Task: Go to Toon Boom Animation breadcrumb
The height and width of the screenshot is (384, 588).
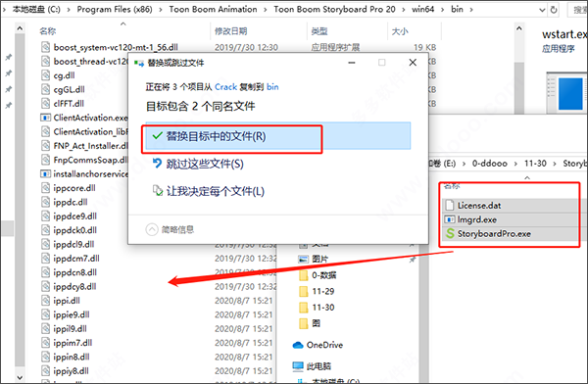Action: tap(213, 10)
